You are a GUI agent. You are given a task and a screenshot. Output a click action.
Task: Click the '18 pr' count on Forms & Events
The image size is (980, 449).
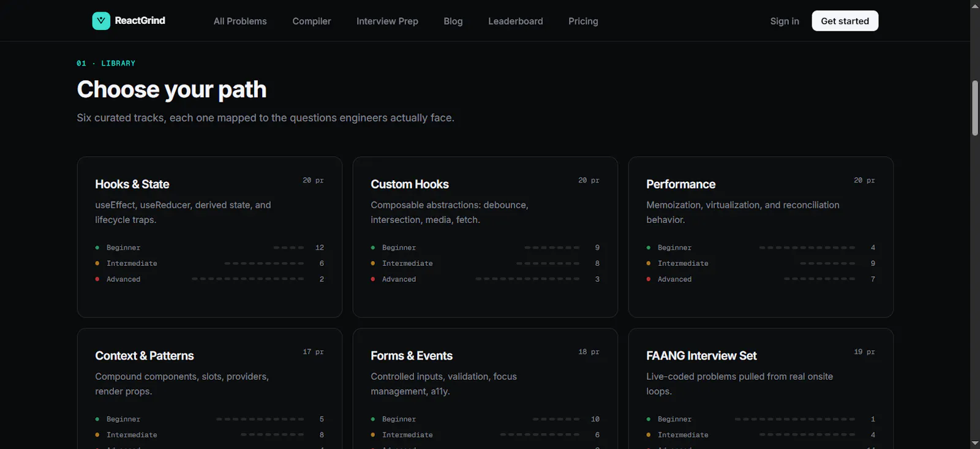tap(589, 352)
